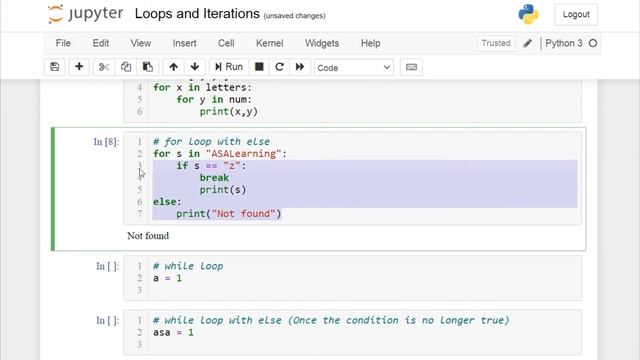This screenshot has width=640, height=360.
Task: Restart the kernel icon
Action: coord(279,67)
